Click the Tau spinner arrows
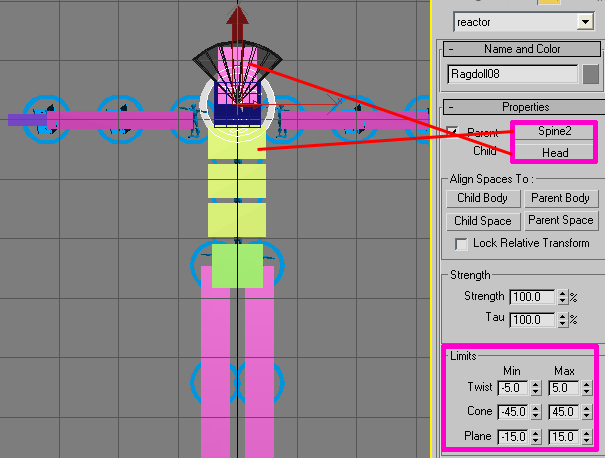The height and width of the screenshot is (458, 605). [x=562, y=320]
